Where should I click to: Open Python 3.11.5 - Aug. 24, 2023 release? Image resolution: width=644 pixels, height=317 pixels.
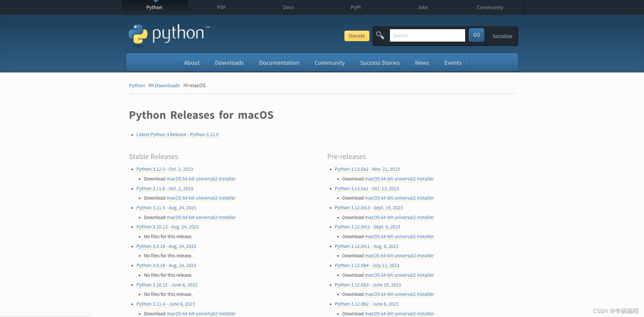coord(166,208)
